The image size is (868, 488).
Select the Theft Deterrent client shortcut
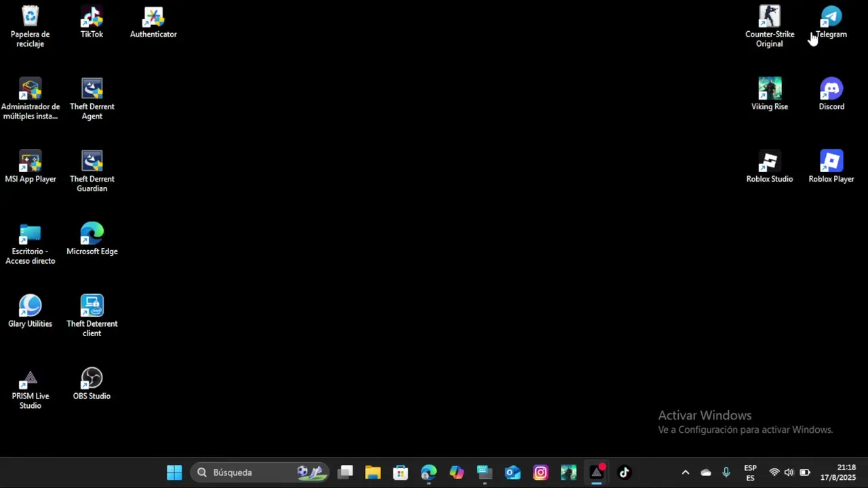tap(92, 316)
